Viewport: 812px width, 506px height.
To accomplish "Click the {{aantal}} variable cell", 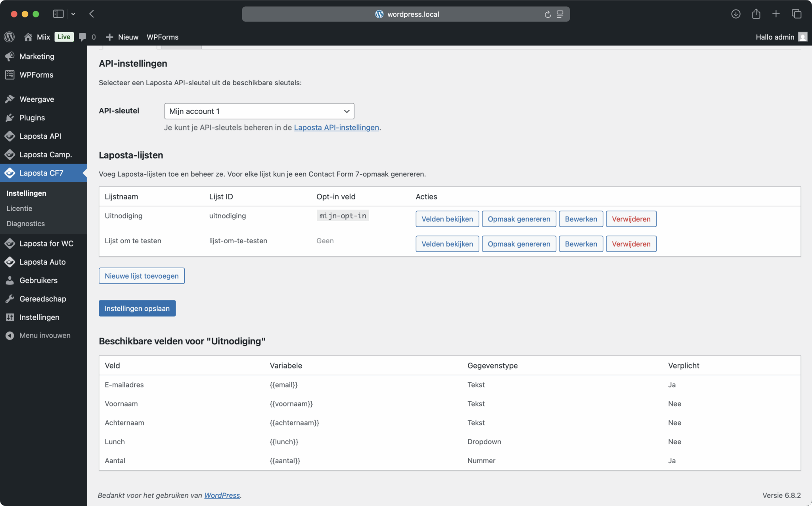I will click(x=285, y=461).
